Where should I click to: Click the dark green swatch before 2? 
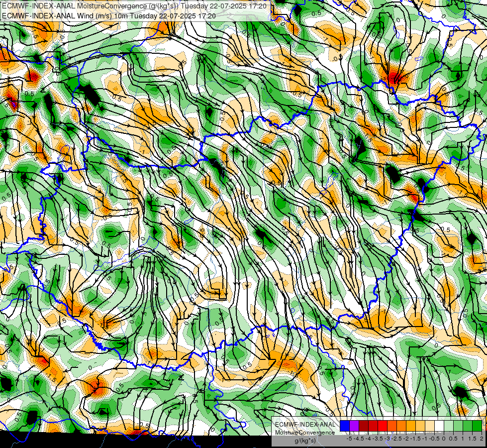[x=477, y=426]
